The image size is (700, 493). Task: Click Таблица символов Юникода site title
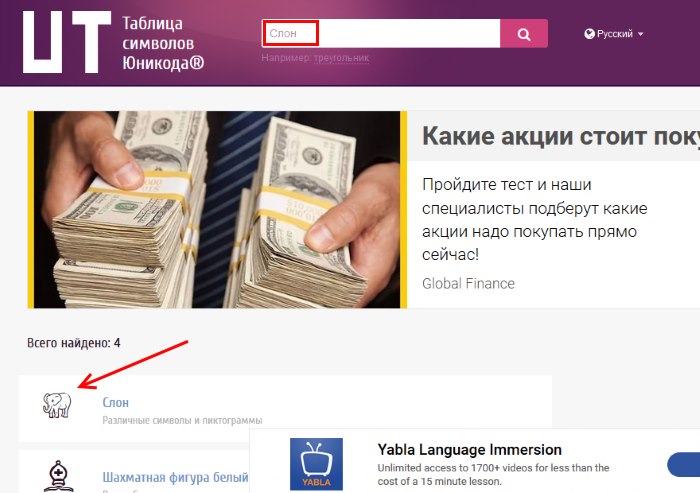pos(163,43)
